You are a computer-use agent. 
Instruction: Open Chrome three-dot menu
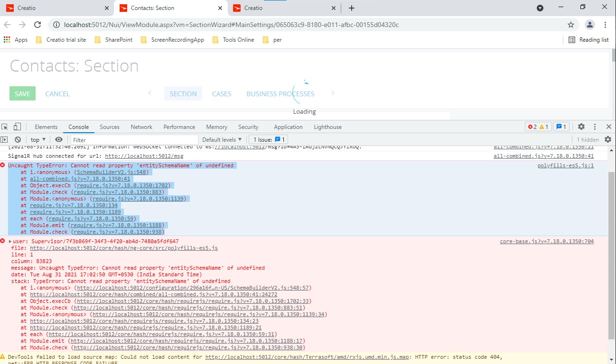606,25
